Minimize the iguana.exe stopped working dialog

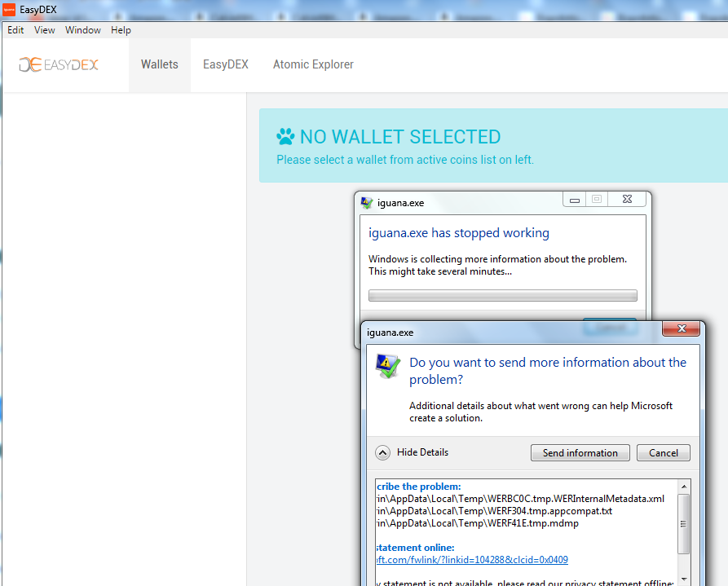574,200
